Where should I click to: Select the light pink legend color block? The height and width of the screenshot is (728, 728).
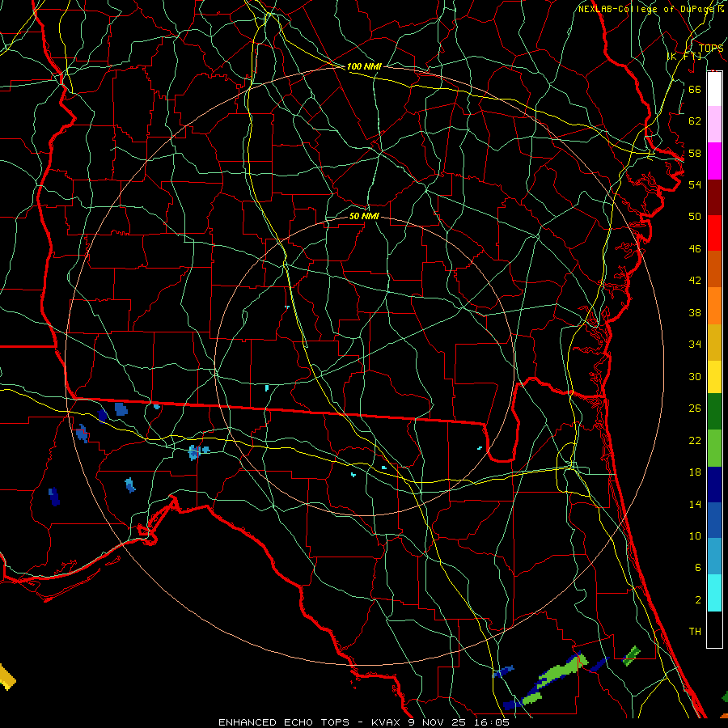[714, 125]
